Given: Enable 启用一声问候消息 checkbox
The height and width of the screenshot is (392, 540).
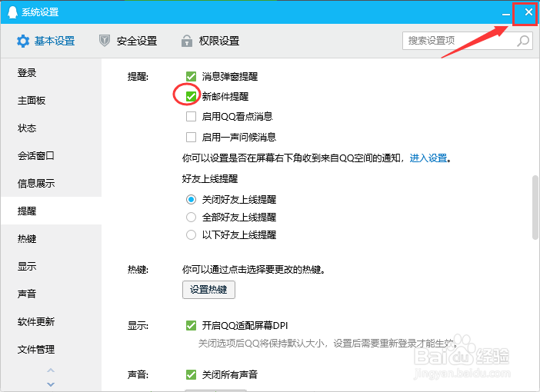Looking at the screenshot, I should click(x=191, y=137).
